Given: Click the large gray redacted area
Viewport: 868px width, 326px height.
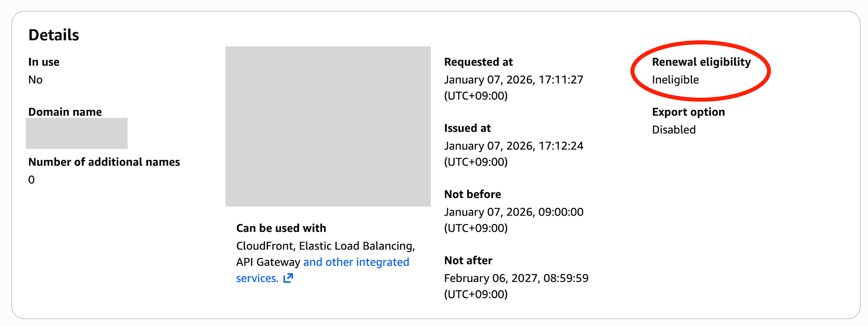Looking at the screenshot, I should pos(328,126).
